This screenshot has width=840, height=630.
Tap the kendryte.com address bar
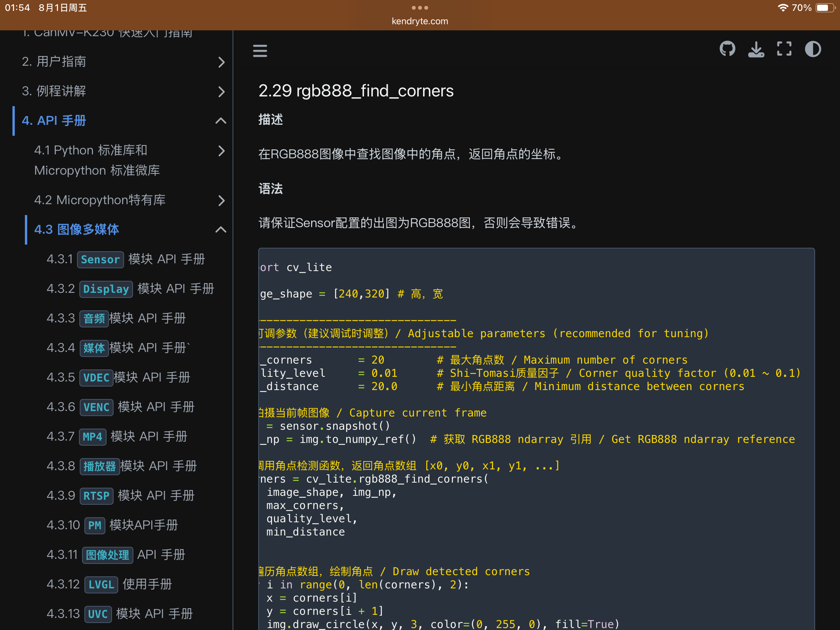tap(420, 21)
